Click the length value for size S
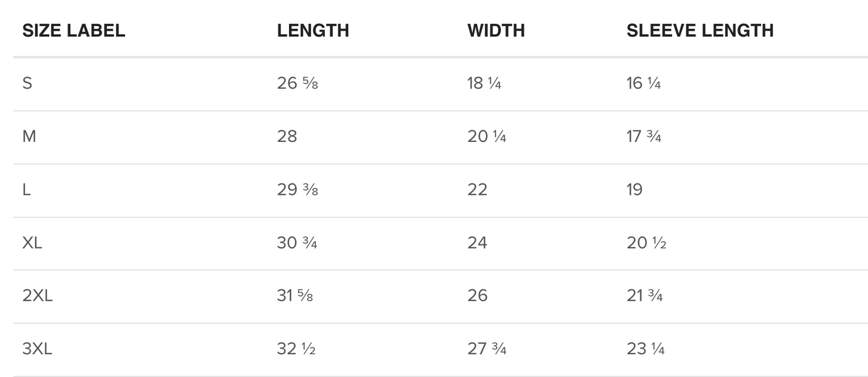 (x=297, y=84)
